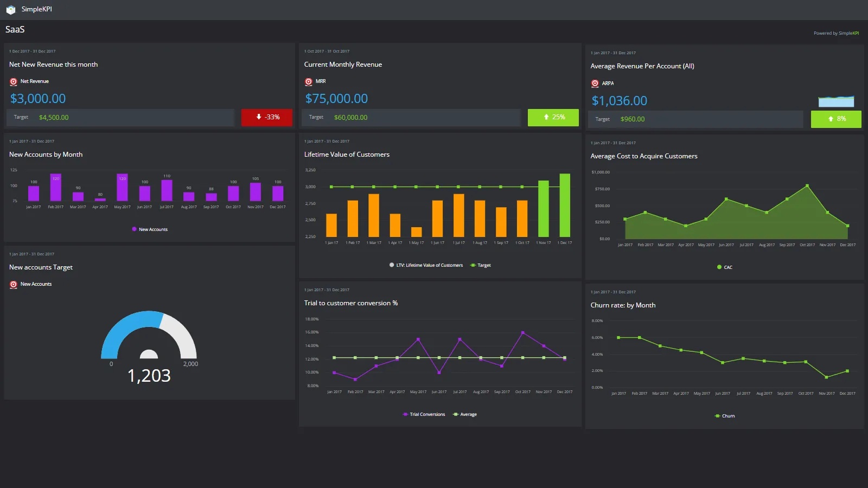Click the MRR target icon
The width and height of the screenshot is (868, 488).
(x=308, y=81)
